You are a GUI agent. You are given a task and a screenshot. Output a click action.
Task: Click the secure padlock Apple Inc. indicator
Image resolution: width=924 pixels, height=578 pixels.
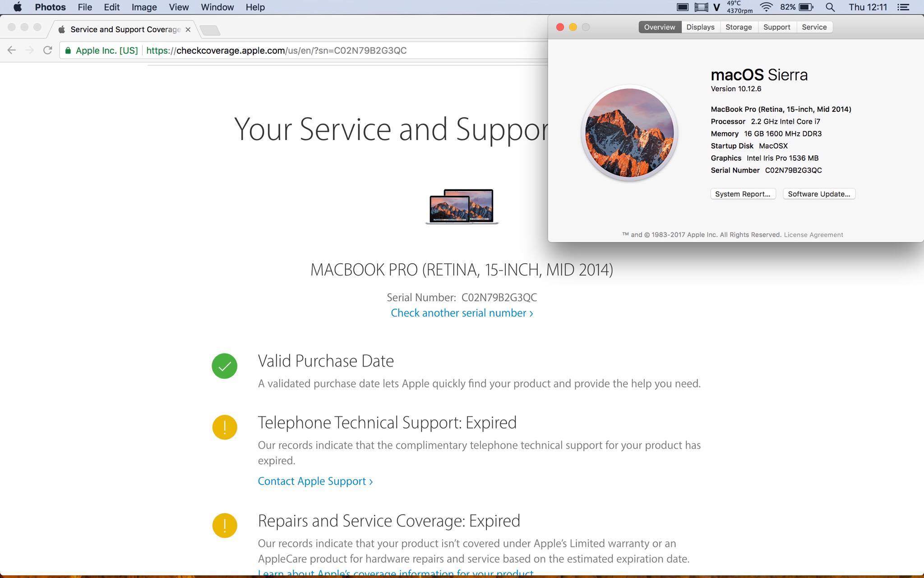pyautogui.click(x=102, y=50)
